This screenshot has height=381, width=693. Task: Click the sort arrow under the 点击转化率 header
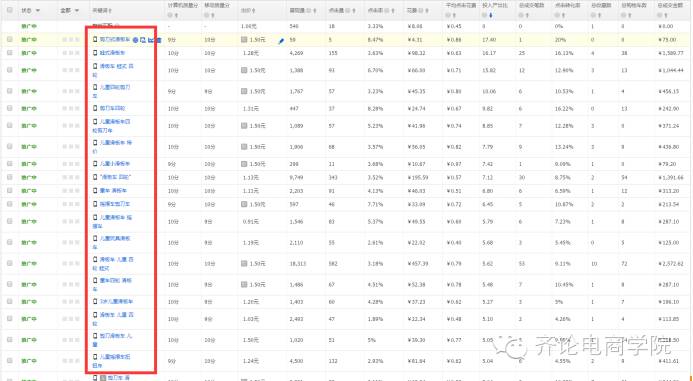[565, 16]
